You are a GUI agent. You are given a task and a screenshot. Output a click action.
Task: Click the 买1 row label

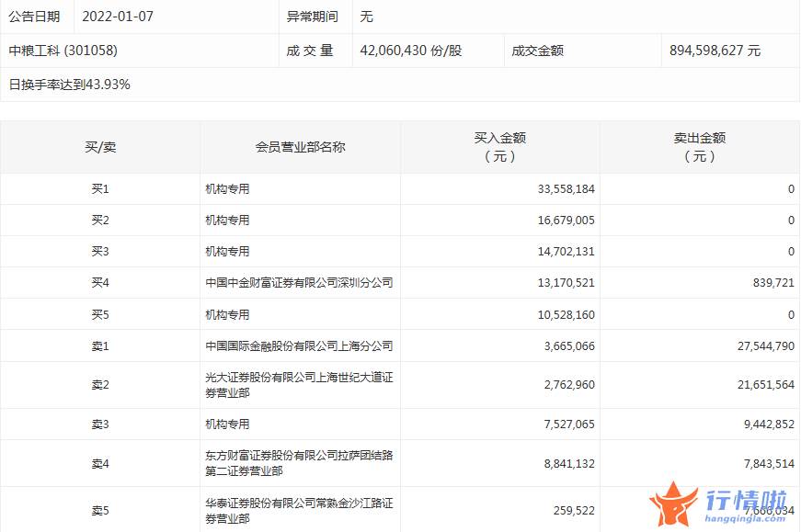point(100,189)
